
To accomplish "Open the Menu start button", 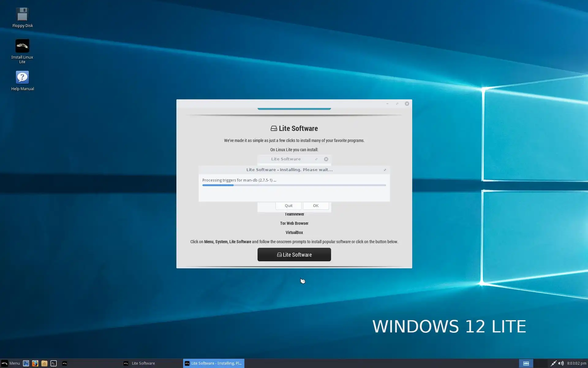I will pyautogui.click(x=11, y=363).
